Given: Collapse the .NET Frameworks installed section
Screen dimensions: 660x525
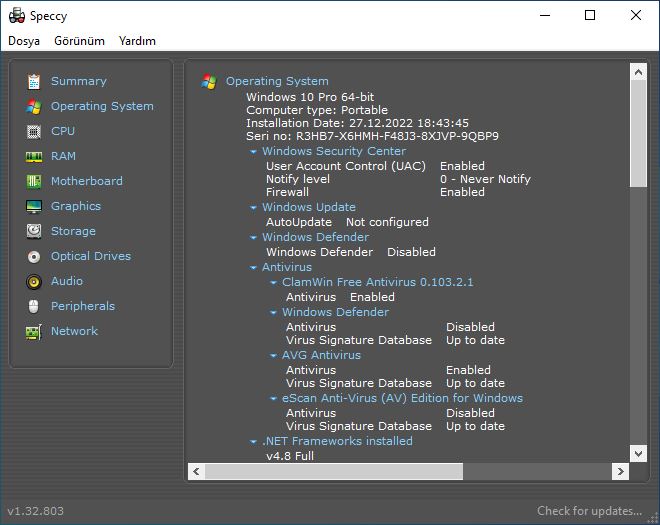Looking at the screenshot, I should (x=253, y=442).
